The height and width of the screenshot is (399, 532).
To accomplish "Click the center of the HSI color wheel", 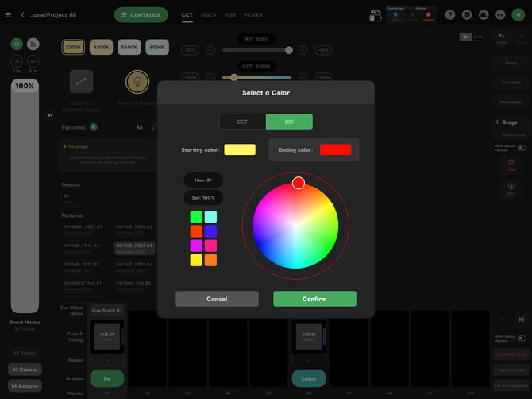I will tap(295, 226).
